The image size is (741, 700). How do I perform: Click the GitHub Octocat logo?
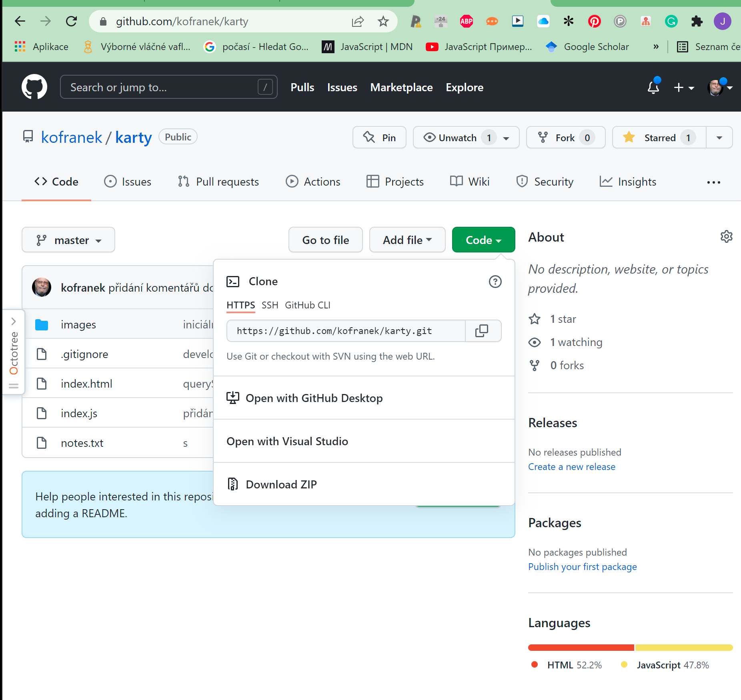[x=34, y=87]
